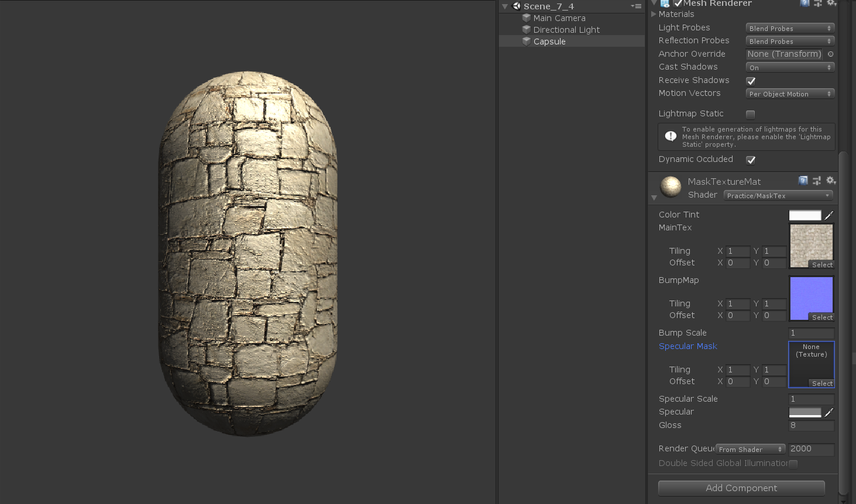This screenshot has width=856, height=504.
Task: Click Color Tint eyedropper icon
Action: coord(829,215)
